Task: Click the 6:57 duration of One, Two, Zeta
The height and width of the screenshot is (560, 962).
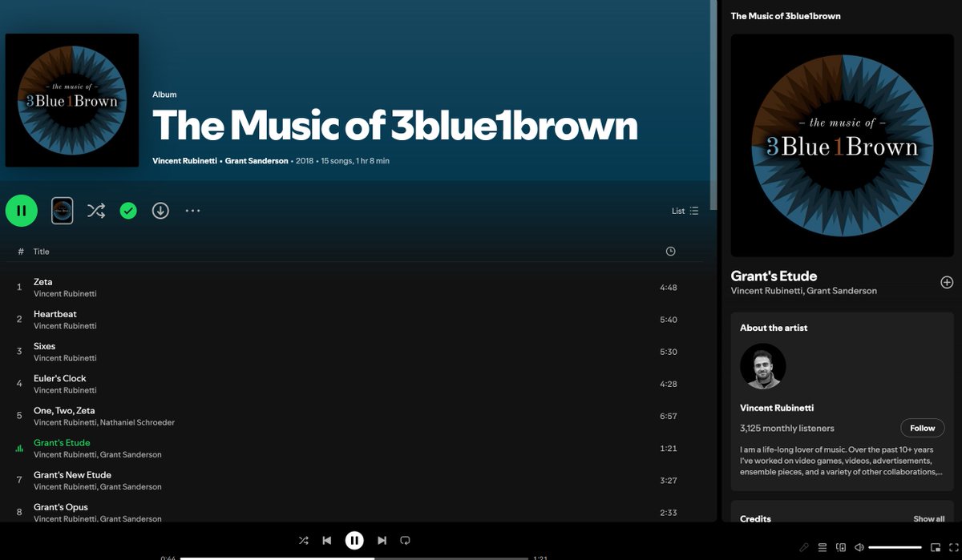Action: 669,417
